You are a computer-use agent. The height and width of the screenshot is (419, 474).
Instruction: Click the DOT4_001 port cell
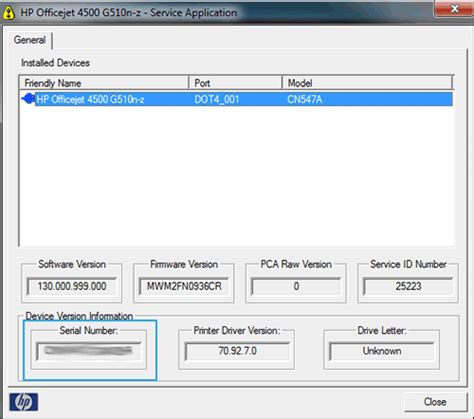pyautogui.click(x=217, y=99)
